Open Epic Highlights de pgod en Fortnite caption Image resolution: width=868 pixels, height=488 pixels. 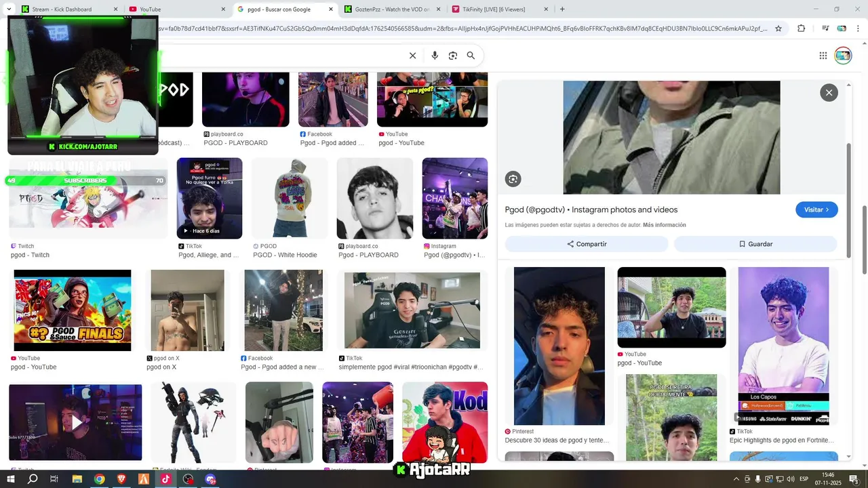[x=782, y=440]
